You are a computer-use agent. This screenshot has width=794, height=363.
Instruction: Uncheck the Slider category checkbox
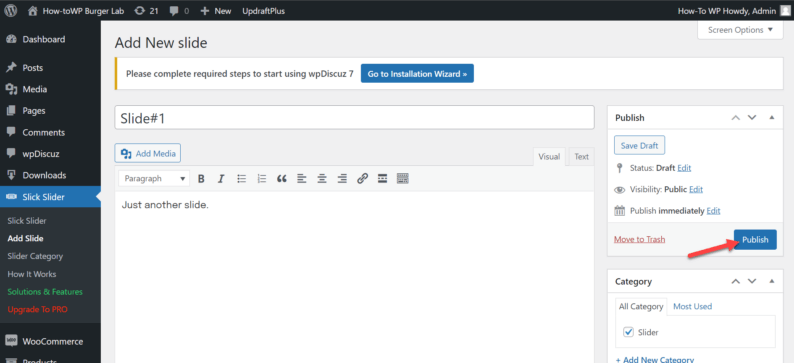[x=629, y=332]
